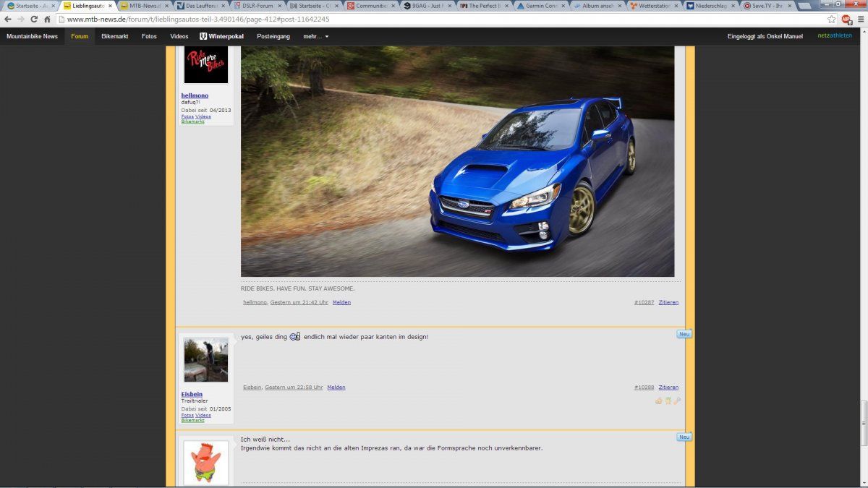868x488 pixels.
Task: Click the browser back arrow
Action: (8, 20)
